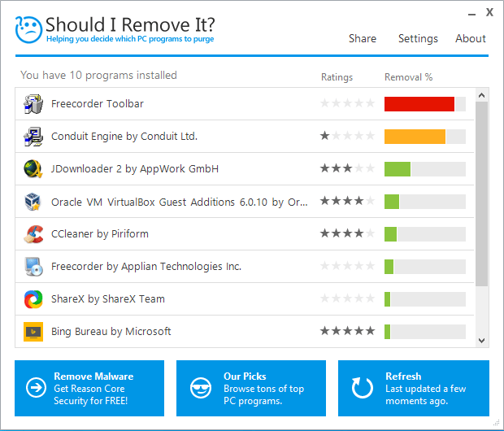
Task: Open the Share menu
Action: [363, 38]
